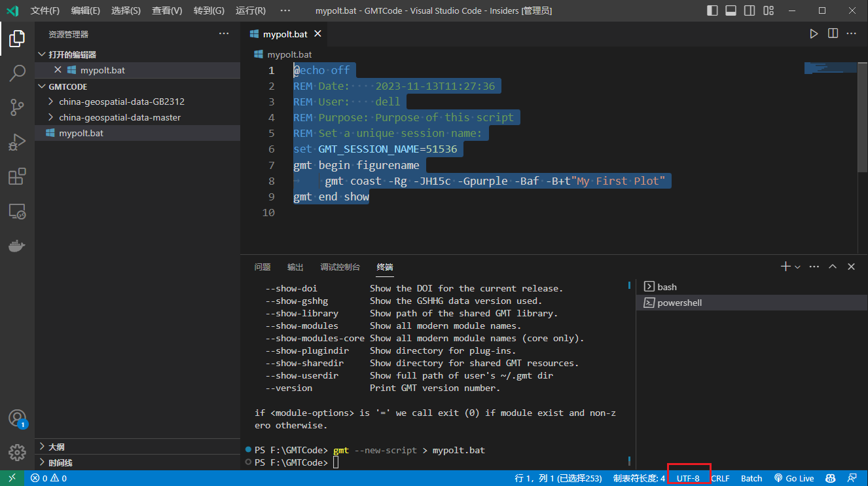Split the editor to the right
868x486 pixels.
coord(833,33)
